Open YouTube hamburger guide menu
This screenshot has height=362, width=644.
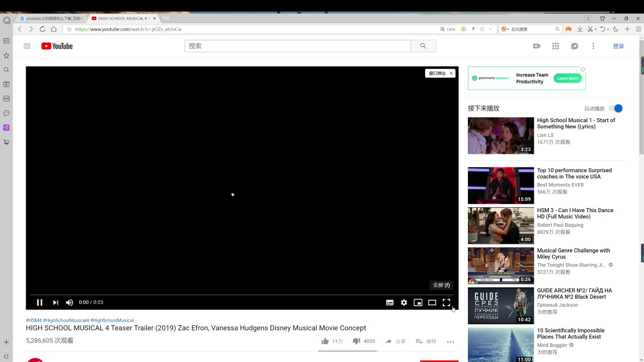click(27, 46)
